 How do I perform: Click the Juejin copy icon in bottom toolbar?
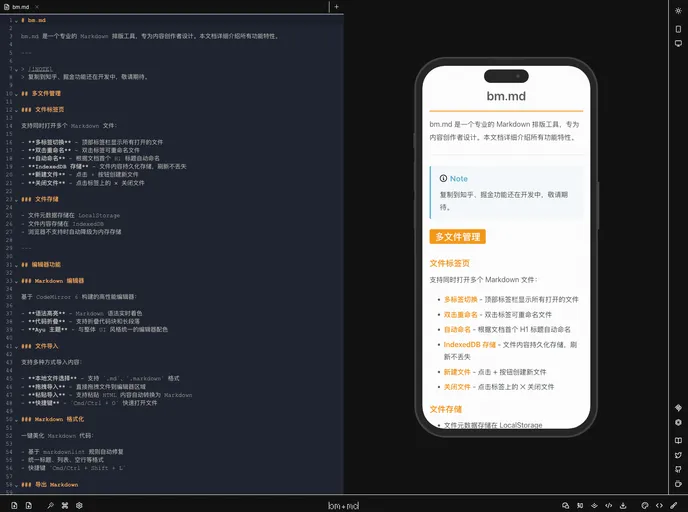(595, 505)
